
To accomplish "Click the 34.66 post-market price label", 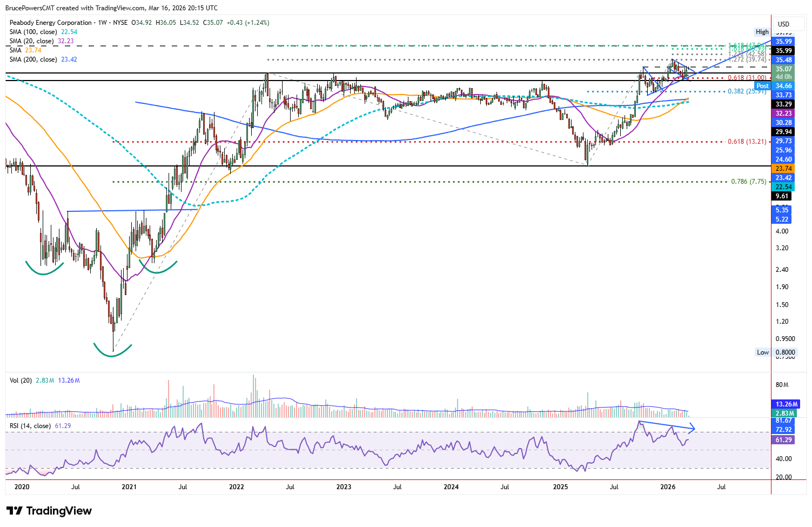I will [783, 86].
